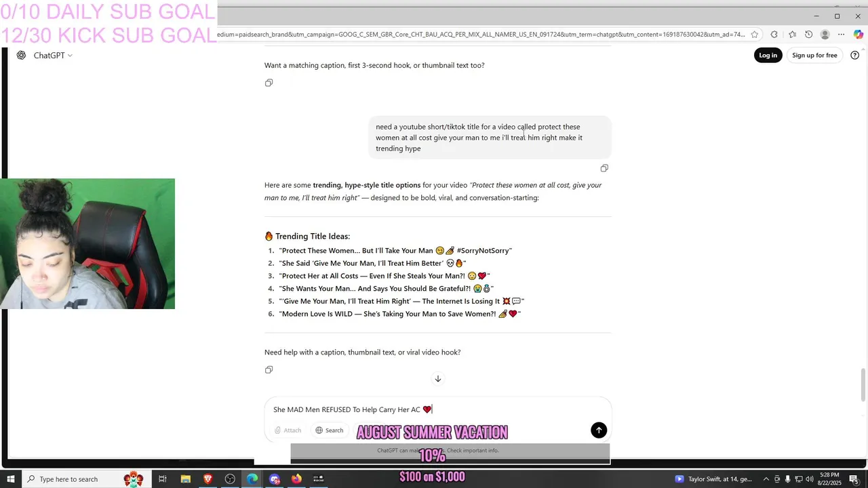Click the ChatGPT logo icon
This screenshot has width=868, height=488.
[x=22, y=56]
